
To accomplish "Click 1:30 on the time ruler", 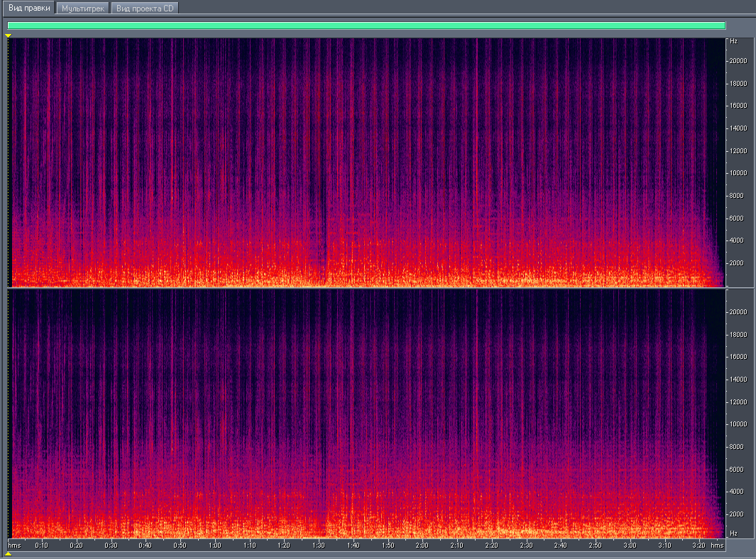I will (319, 546).
